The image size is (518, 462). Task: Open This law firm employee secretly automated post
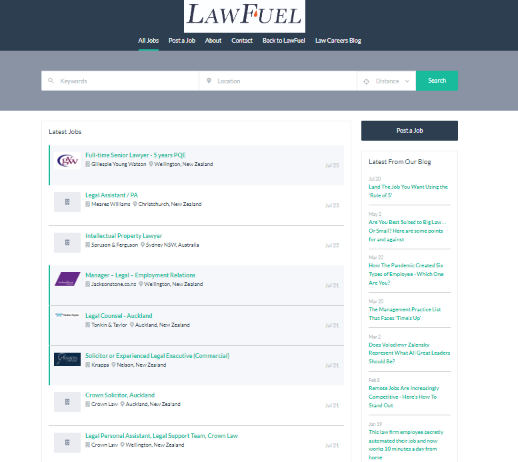(x=406, y=445)
